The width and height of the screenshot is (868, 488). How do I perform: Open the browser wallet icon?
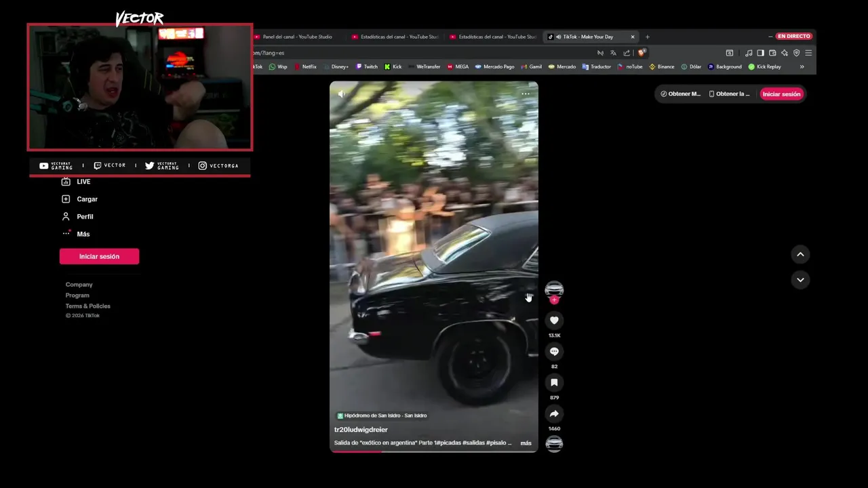pyautogui.click(x=772, y=53)
